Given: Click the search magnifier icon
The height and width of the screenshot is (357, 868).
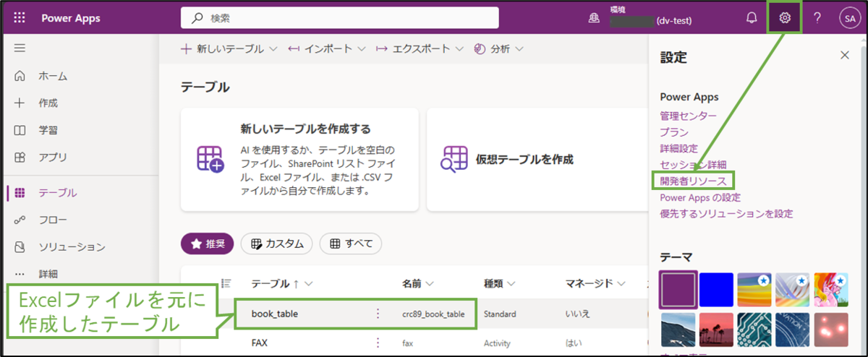Looking at the screenshot, I should pos(197,18).
